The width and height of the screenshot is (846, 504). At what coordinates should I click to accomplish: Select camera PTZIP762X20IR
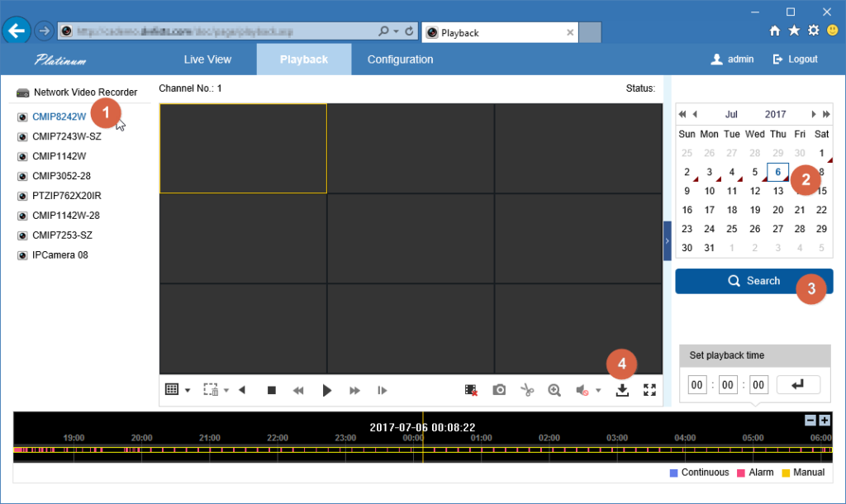66,196
